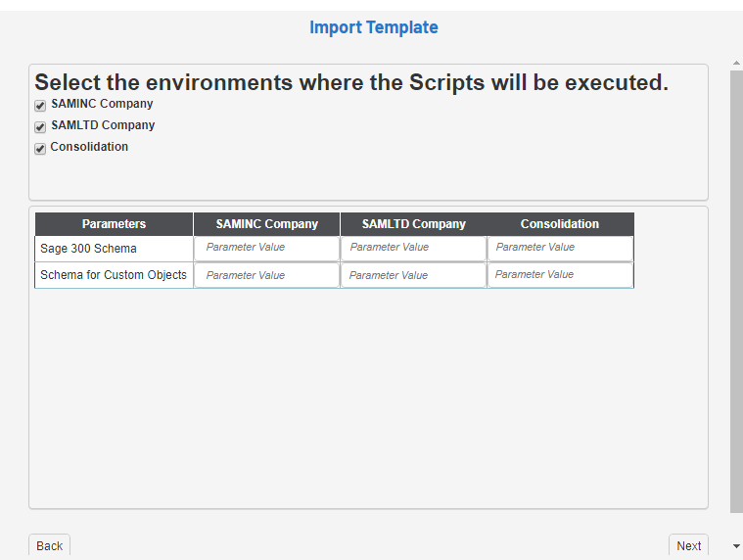Select the Parameters column header

[114, 224]
